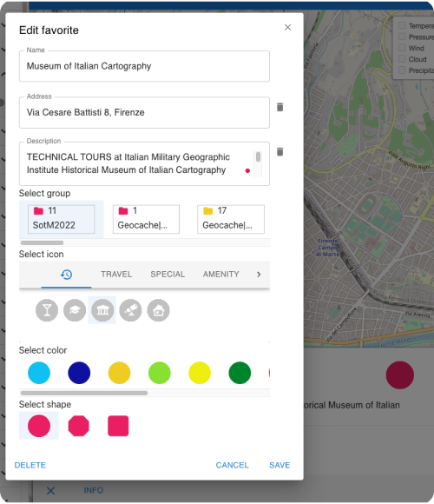
Task: Click the DELETE favorite button
Action: tap(30, 465)
